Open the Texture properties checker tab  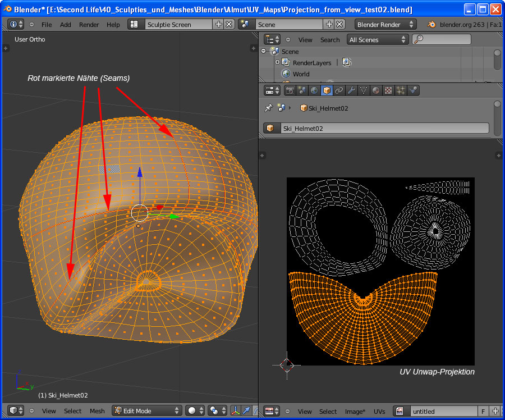(x=388, y=90)
